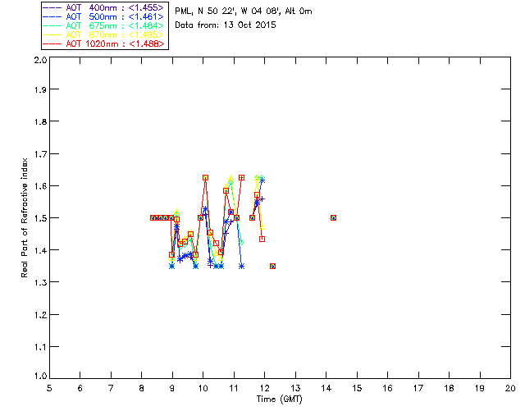This screenshot has height=420, width=525.
Task: Click the x-axis tick label 5
Action: click(49, 388)
